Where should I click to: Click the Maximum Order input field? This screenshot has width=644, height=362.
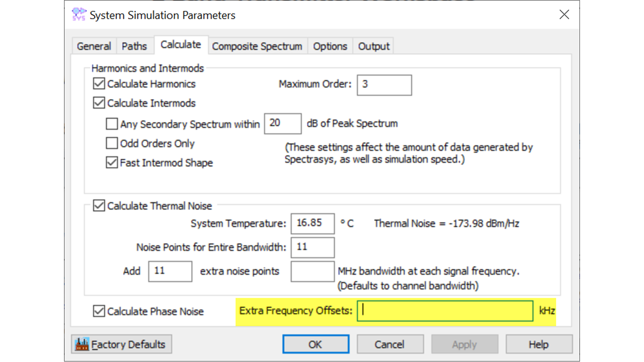(x=384, y=85)
